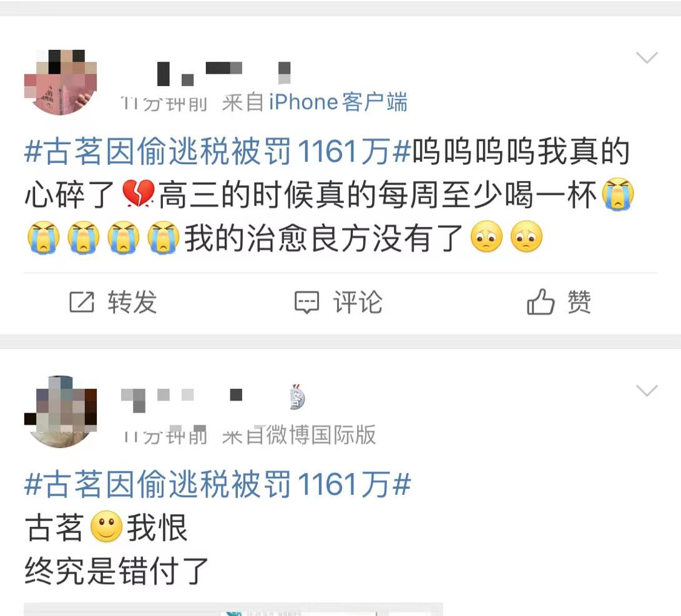Click the repost (转发) share icon
The height and width of the screenshot is (616, 681).
(x=82, y=302)
